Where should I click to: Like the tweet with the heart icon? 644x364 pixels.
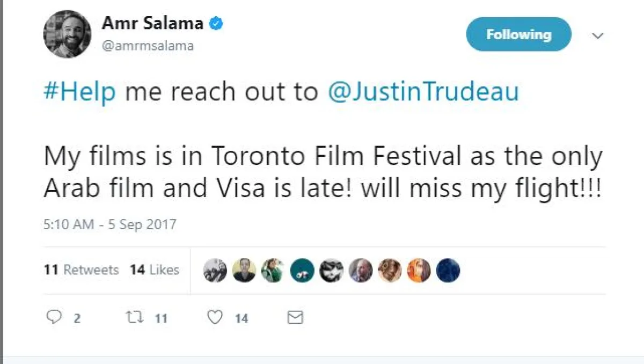coord(215,318)
